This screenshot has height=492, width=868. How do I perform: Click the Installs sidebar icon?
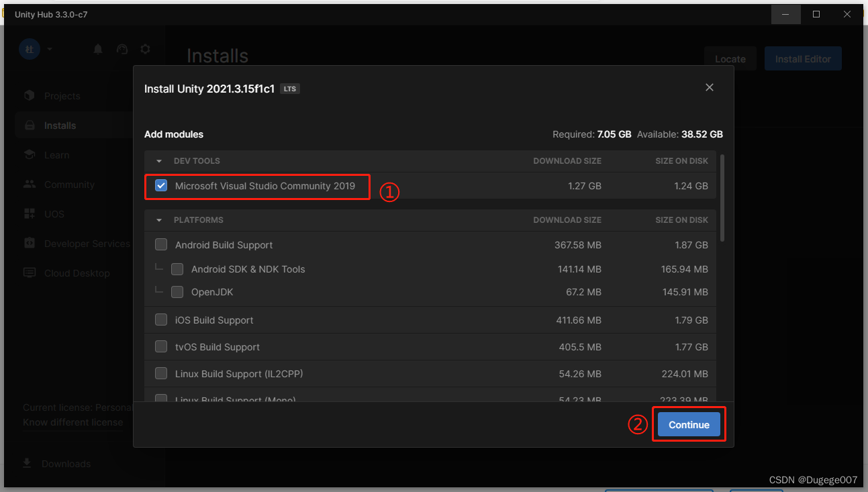(30, 126)
